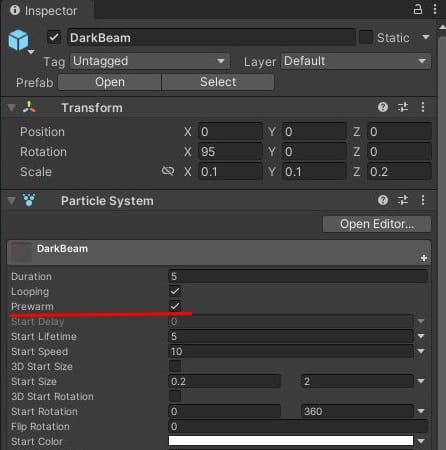Click the Transform axes icon
This screenshot has height=450, width=446.
point(29,107)
